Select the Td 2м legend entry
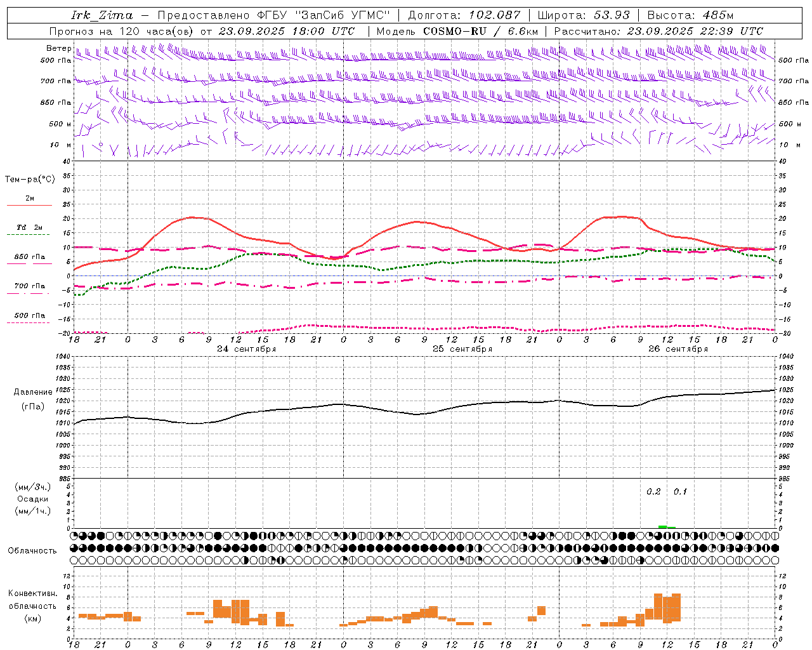The image size is (812, 650). 30,227
